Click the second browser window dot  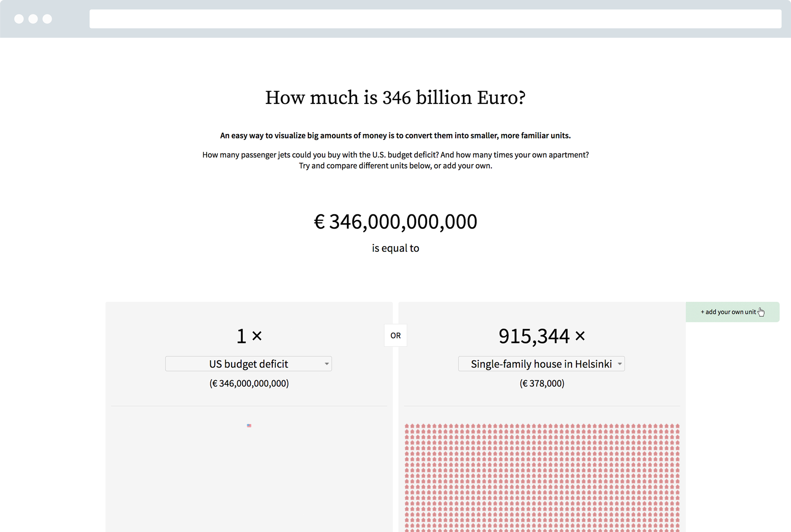[33, 19]
